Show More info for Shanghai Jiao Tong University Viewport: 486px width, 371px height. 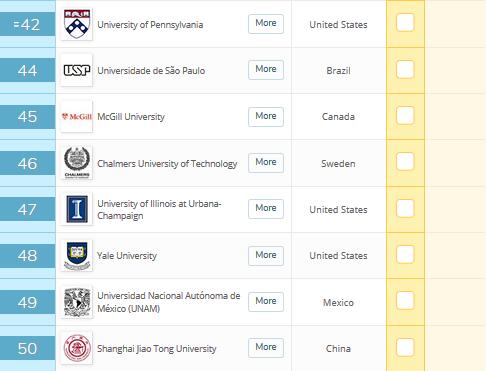coord(266,348)
